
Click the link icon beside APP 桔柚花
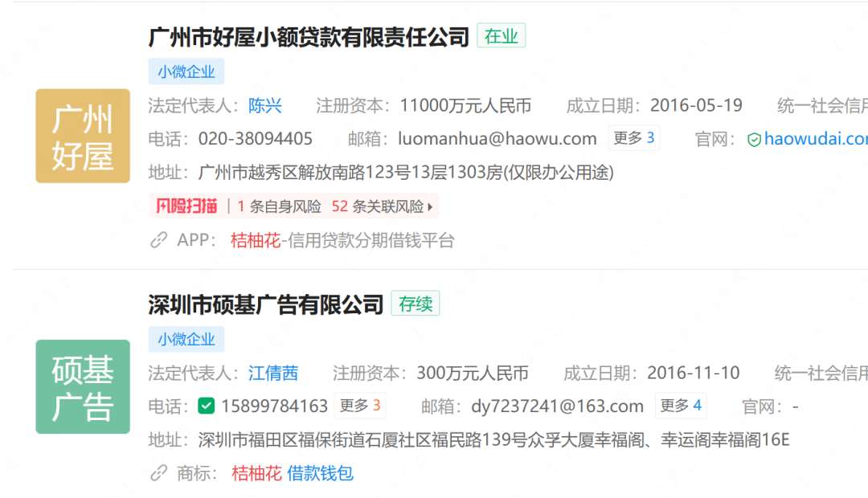click(159, 240)
